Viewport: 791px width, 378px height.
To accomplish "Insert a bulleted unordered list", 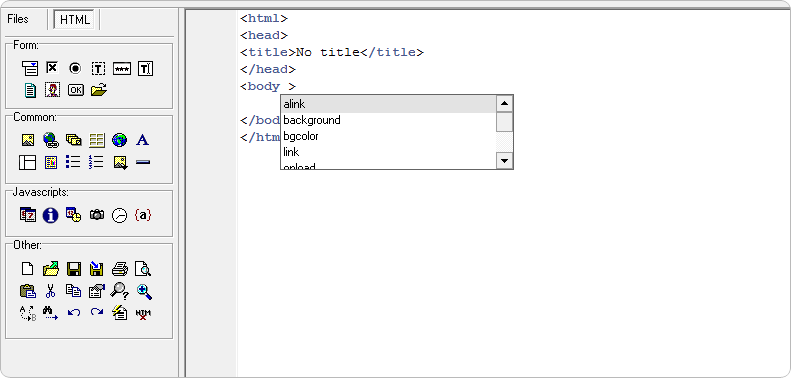I will [73, 161].
